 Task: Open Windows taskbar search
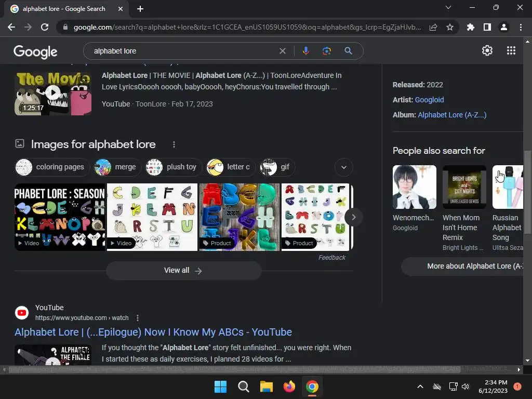click(x=243, y=387)
